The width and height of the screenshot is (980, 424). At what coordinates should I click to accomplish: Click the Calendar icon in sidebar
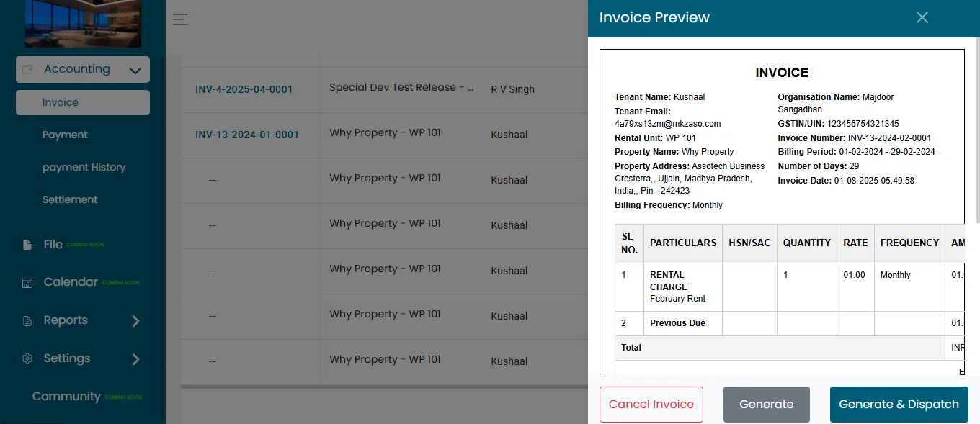(27, 282)
